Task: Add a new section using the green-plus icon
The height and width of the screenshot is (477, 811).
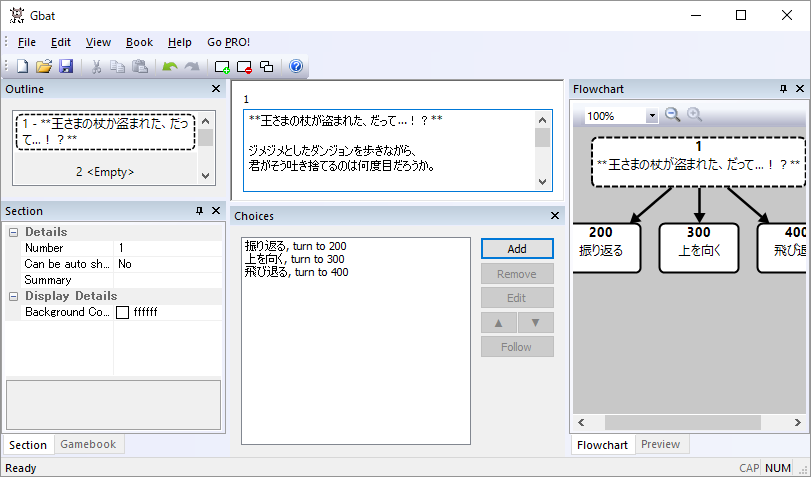Action: (221, 67)
